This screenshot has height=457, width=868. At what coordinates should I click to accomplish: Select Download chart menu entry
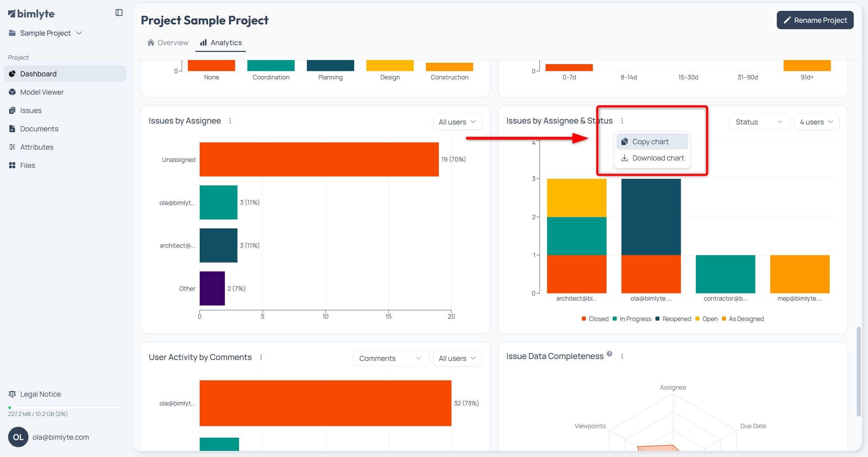coord(652,158)
